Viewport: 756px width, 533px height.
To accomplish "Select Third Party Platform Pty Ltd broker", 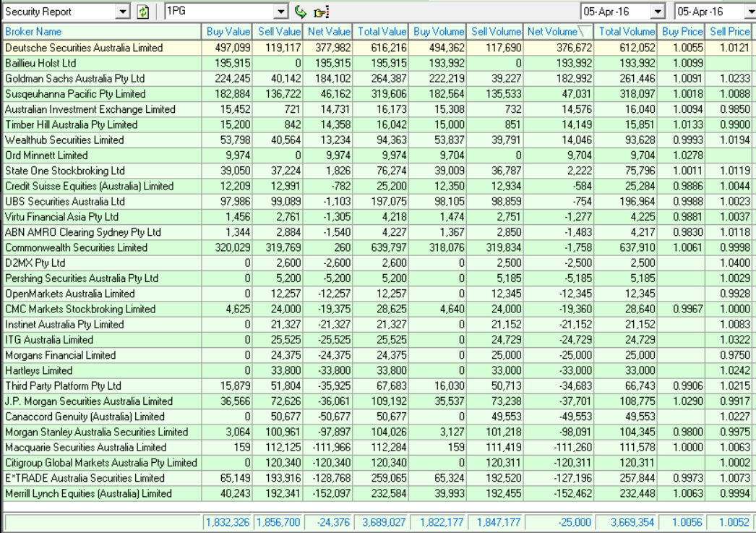I will 63,388.
